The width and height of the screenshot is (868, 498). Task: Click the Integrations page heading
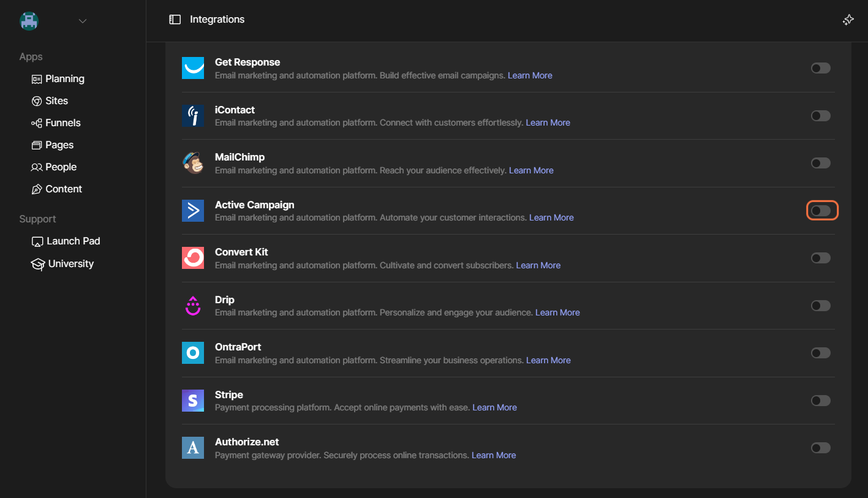(217, 20)
